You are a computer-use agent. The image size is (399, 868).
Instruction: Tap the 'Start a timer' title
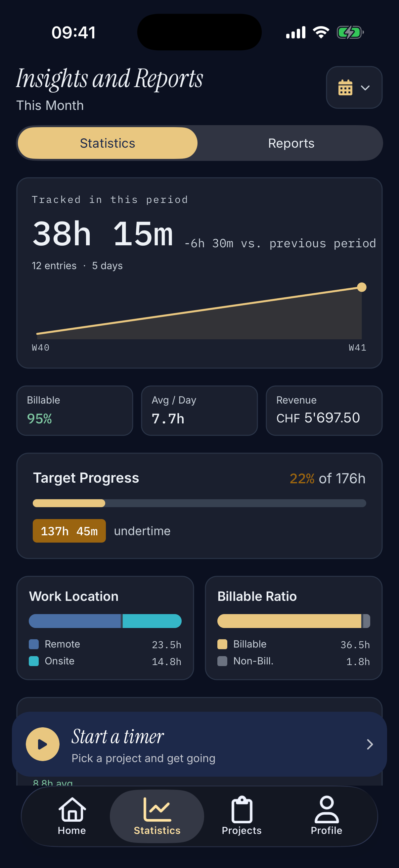pyautogui.click(x=117, y=736)
